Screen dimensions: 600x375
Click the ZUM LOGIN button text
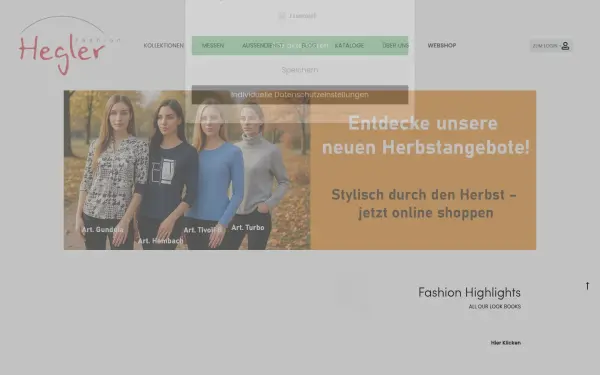click(545, 46)
